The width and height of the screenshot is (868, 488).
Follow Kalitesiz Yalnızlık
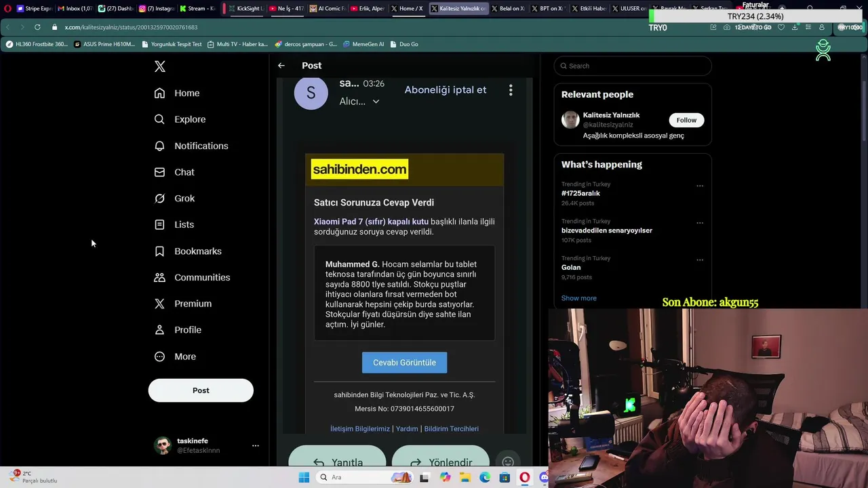click(x=686, y=120)
